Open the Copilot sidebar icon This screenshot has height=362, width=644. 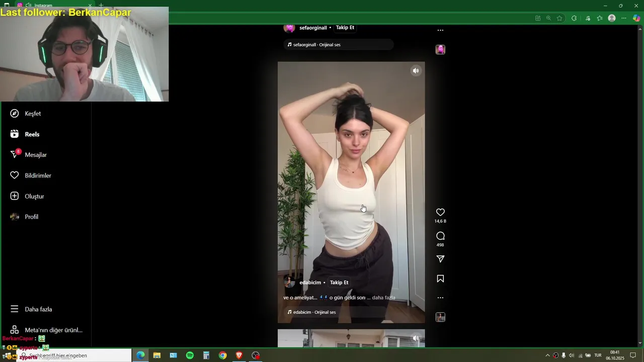click(x=636, y=18)
